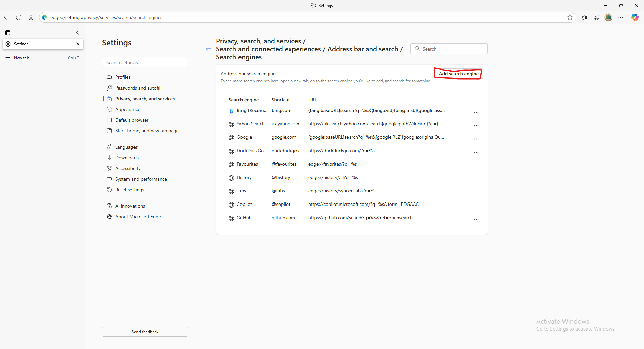Open more actions for Bing search engine
This screenshot has width=644, height=349.
[476, 112]
